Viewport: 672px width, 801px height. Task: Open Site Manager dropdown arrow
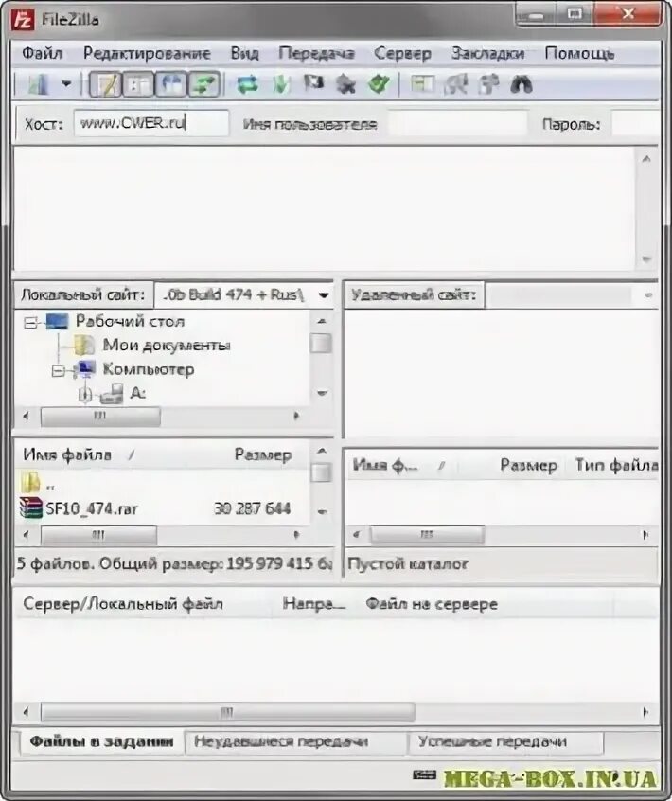66,83
